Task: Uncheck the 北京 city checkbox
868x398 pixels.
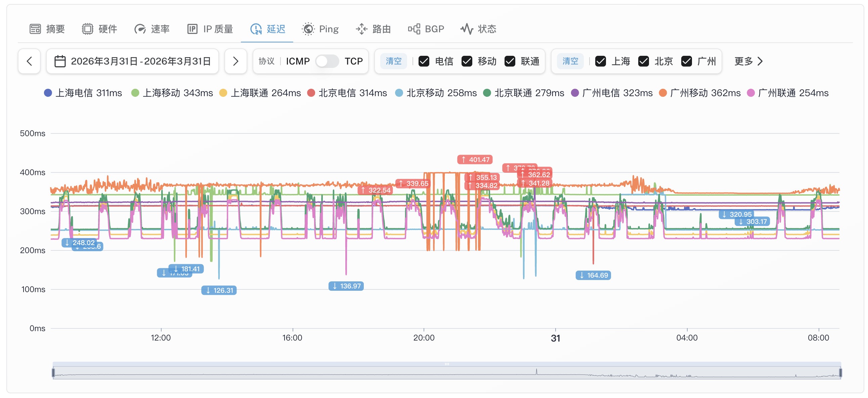Action: [x=644, y=62]
